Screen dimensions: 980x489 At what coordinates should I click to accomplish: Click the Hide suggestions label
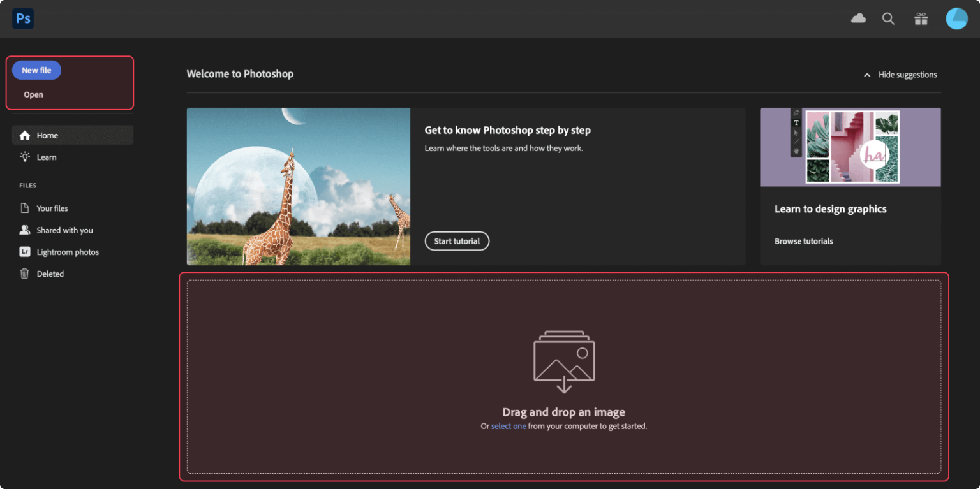coord(907,75)
